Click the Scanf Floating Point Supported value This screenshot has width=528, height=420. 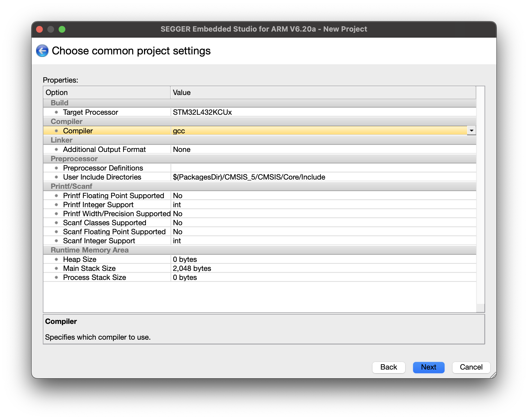click(323, 232)
